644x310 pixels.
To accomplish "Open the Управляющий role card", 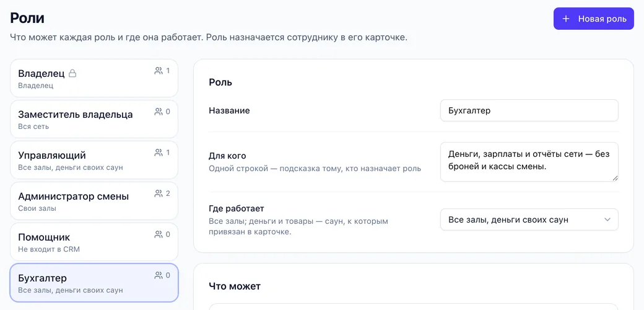I will tap(94, 160).
